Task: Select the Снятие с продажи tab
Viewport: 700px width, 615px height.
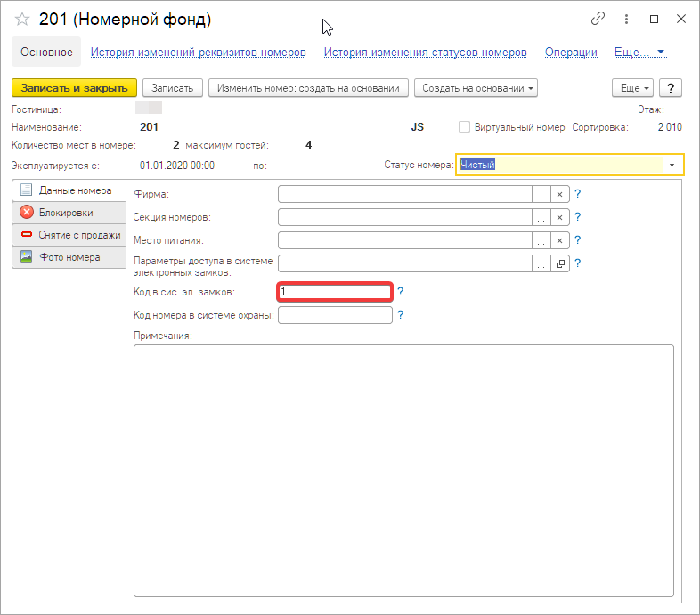Action: pyautogui.click(x=69, y=235)
